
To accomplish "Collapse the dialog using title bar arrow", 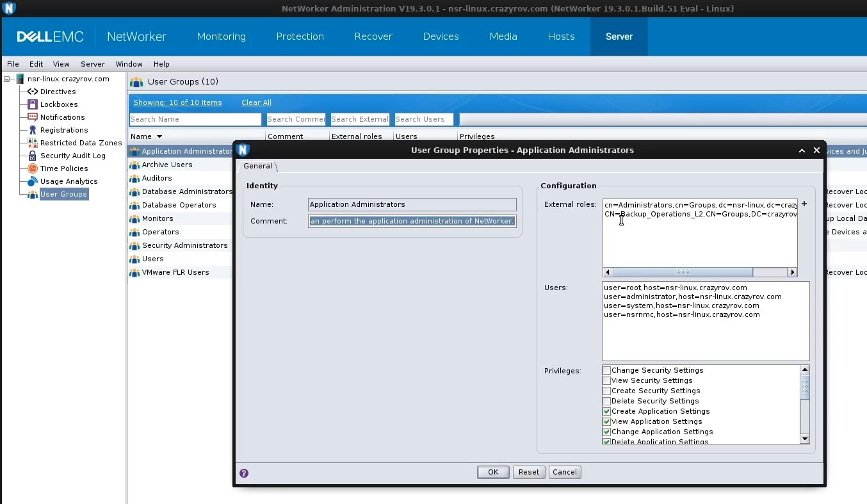I will 802,150.
